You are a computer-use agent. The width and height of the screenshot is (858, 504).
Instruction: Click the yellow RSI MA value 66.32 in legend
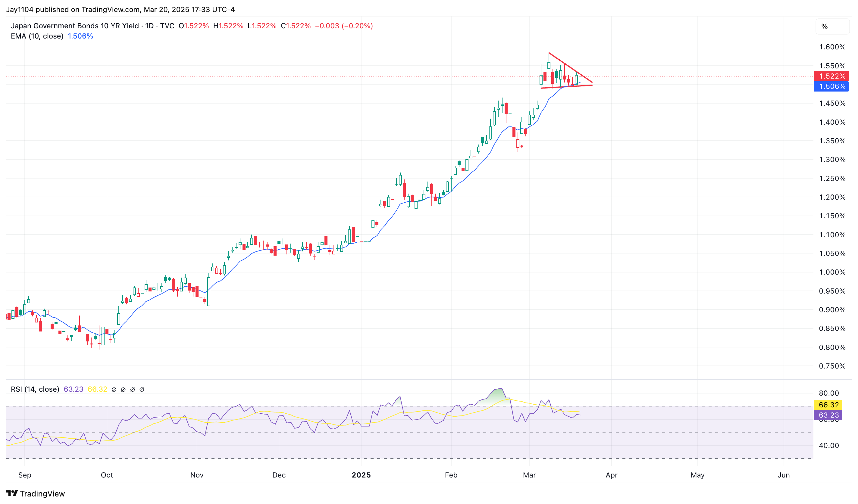[x=97, y=389]
